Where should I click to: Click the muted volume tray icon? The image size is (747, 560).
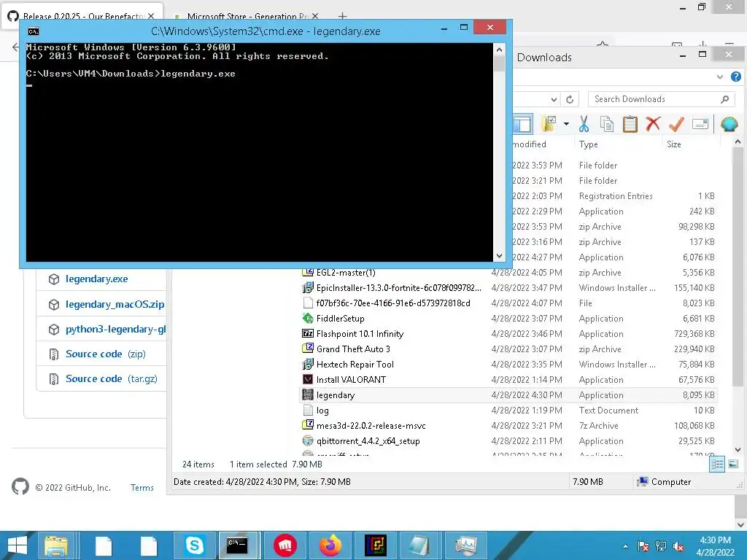pos(678,546)
